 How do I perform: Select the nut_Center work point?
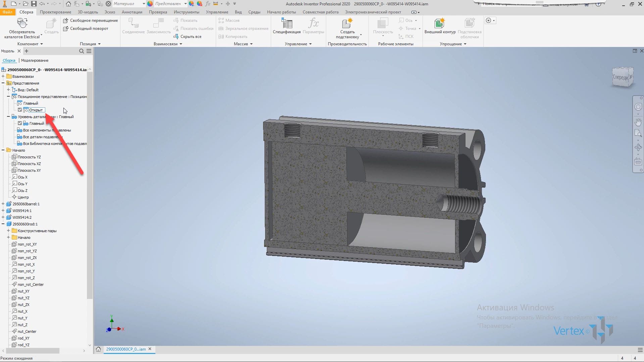coord(24,331)
